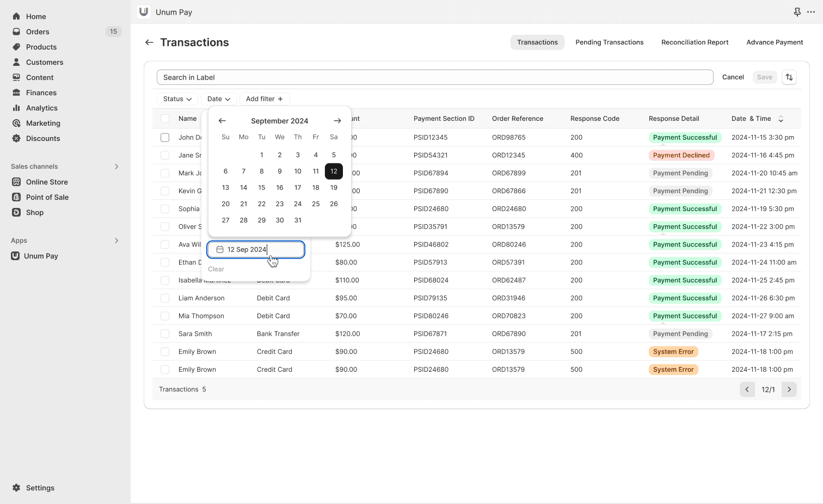Click the Search in Label field
Image resolution: width=823 pixels, height=504 pixels.
pos(434,77)
